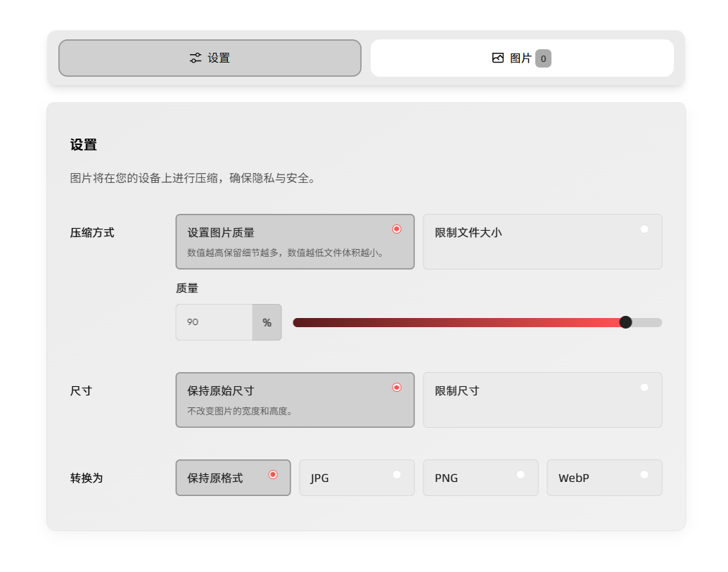Click the 设置 section heading
This screenshot has width=728, height=572.
(x=84, y=145)
